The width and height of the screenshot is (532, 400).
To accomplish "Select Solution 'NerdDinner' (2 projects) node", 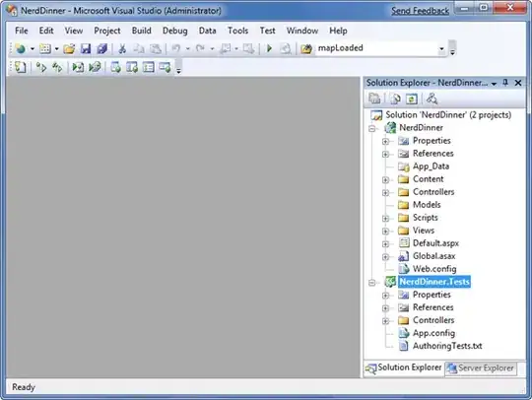I will (x=448, y=115).
